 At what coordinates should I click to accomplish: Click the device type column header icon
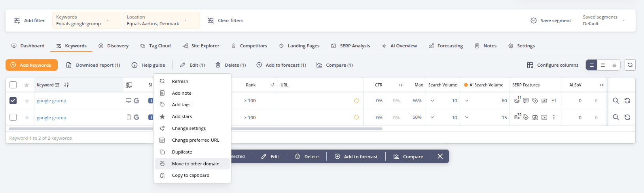click(x=129, y=85)
